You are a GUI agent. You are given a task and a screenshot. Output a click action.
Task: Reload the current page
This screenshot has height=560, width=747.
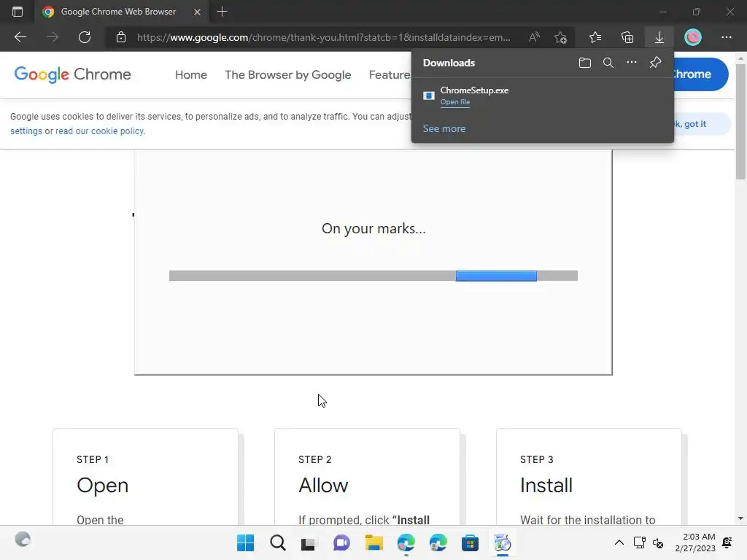[85, 37]
